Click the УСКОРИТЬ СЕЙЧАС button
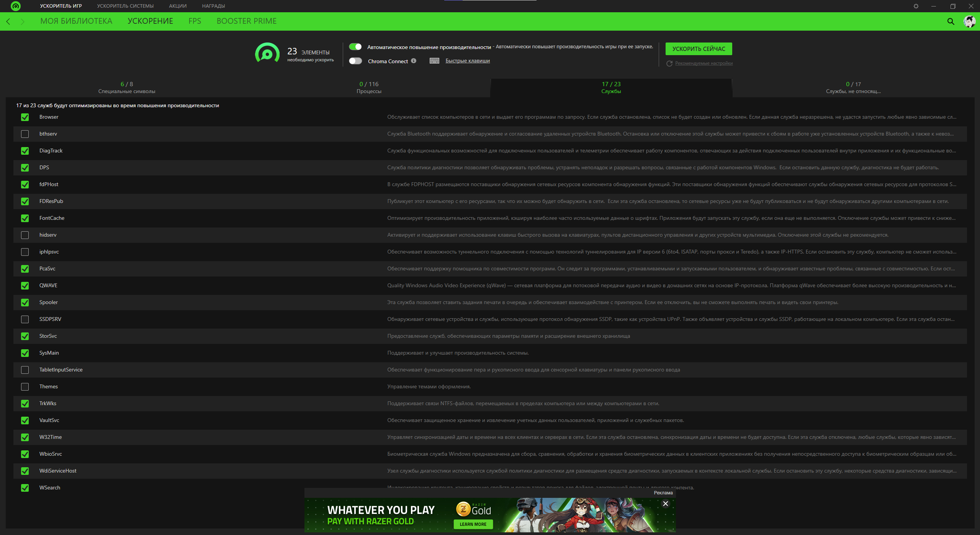This screenshot has height=535, width=980. [x=699, y=49]
